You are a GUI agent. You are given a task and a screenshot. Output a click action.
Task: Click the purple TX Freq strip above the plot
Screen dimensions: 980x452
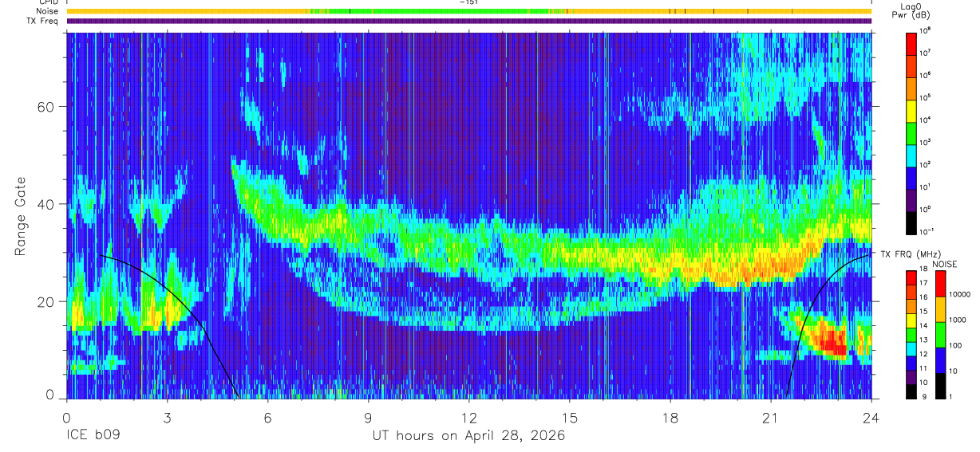click(x=469, y=21)
